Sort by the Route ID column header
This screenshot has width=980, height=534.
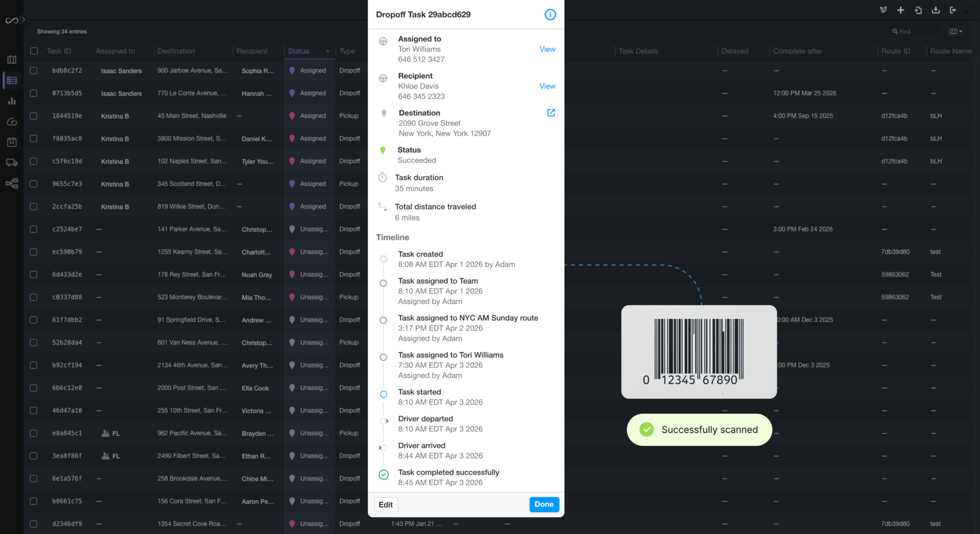click(x=896, y=51)
